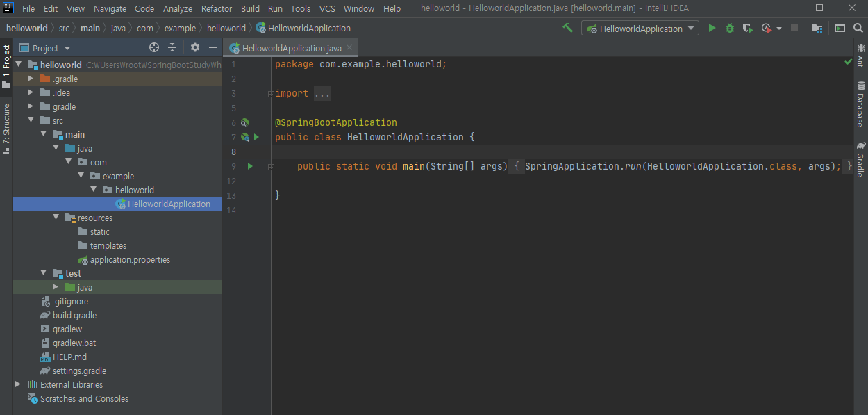The height and width of the screenshot is (415, 868).
Task: Click Spring bean gutter icon on line 6
Action: [x=244, y=122]
